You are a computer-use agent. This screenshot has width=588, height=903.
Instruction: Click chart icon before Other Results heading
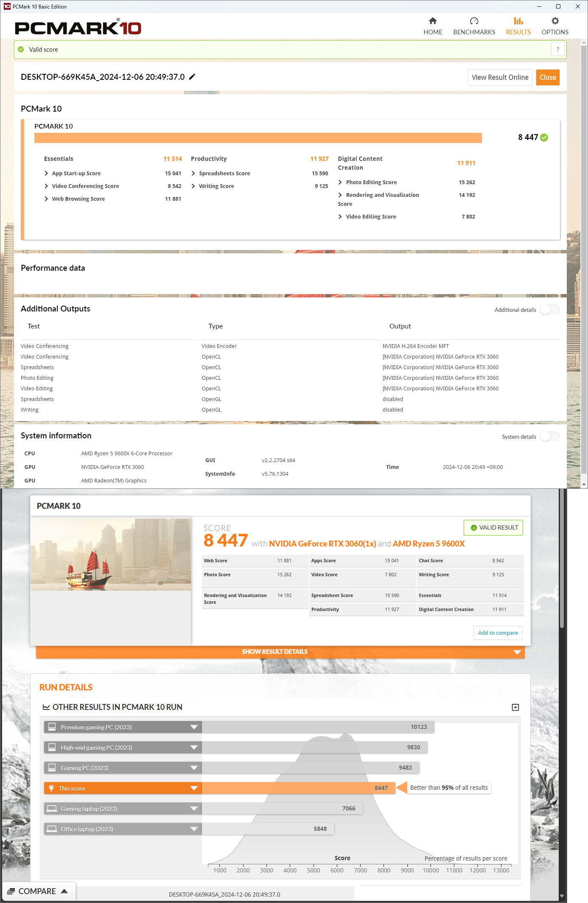tap(46, 707)
